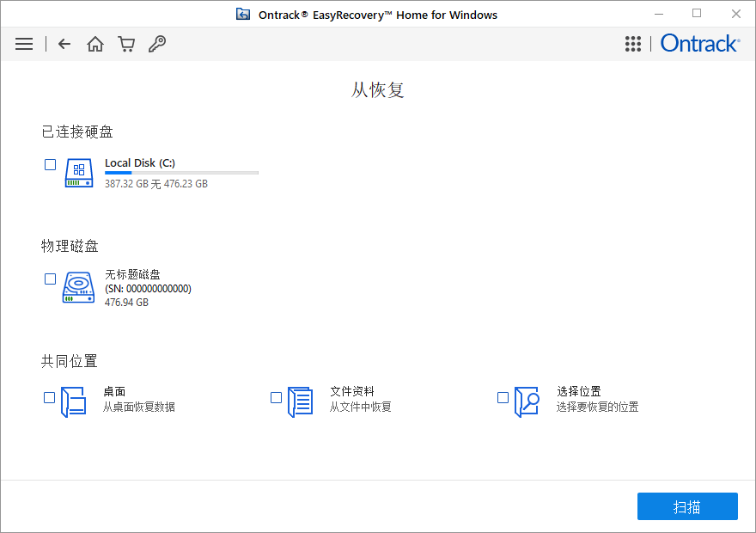Tick the 选择位置 checkbox

pos(503,397)
